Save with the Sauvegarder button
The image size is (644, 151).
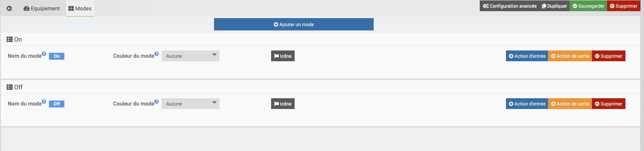tap(588, 6)
